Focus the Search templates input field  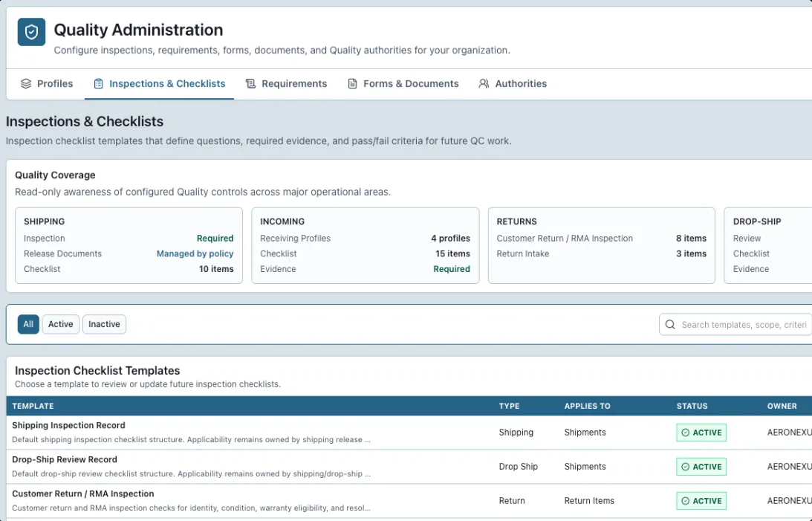tap(735, 325)
